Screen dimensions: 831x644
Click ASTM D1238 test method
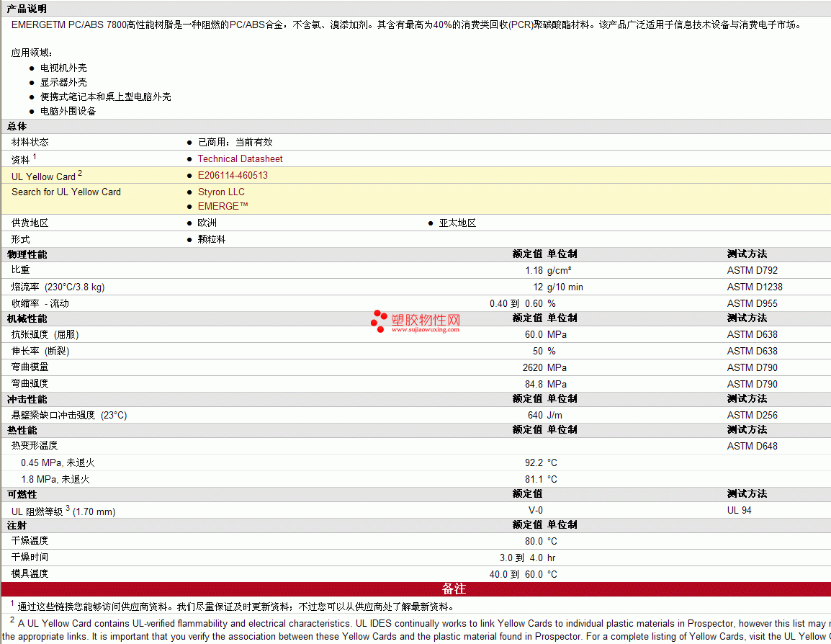[x=755, y=287]
